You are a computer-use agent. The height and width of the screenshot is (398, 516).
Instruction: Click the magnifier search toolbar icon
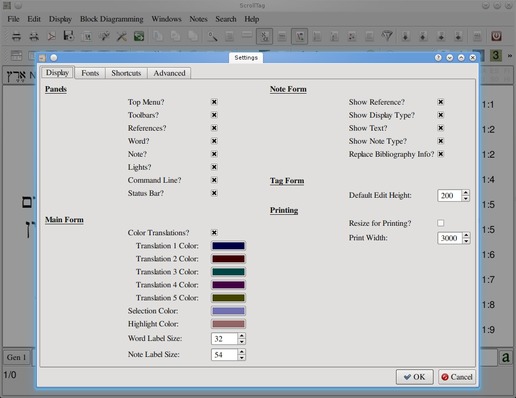212,36
